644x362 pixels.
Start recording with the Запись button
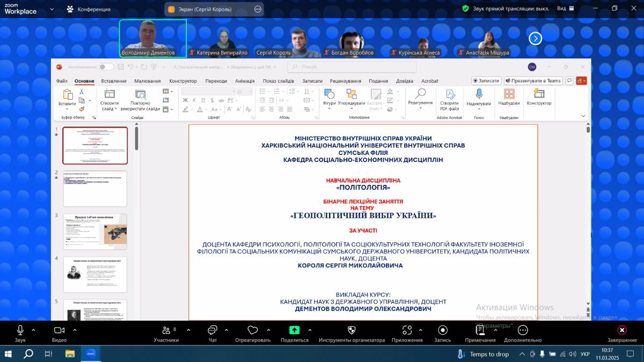[x=442, y=330]
